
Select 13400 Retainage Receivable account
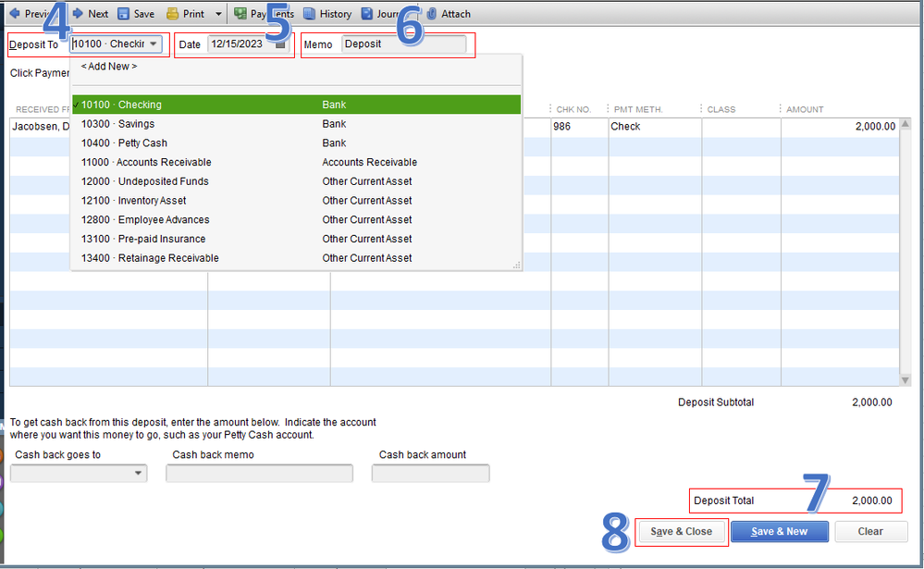coord(296,258)
